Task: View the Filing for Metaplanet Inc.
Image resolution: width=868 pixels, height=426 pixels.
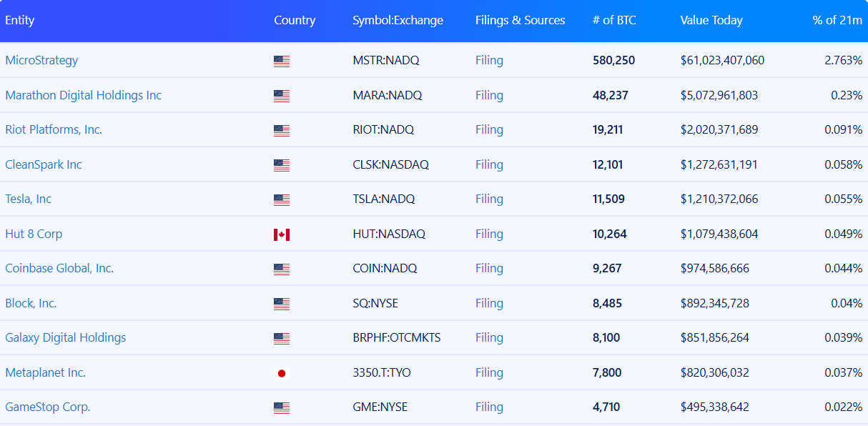Action: tap(489, 372)
